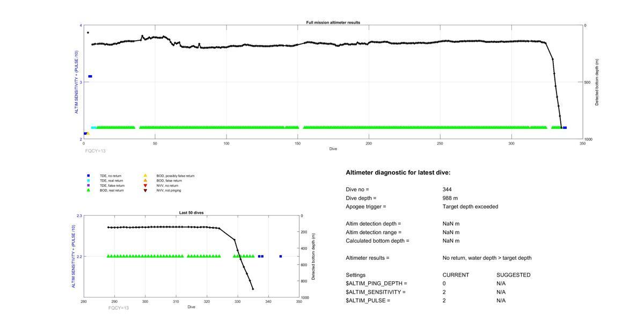Click the 'Dive no =' label

point(357,190)
